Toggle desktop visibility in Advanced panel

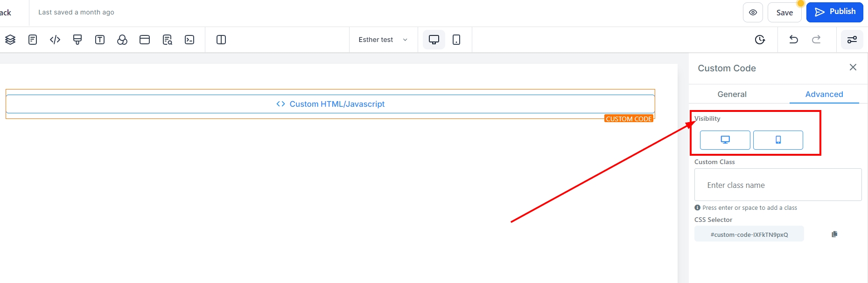(x=725, y=140)
